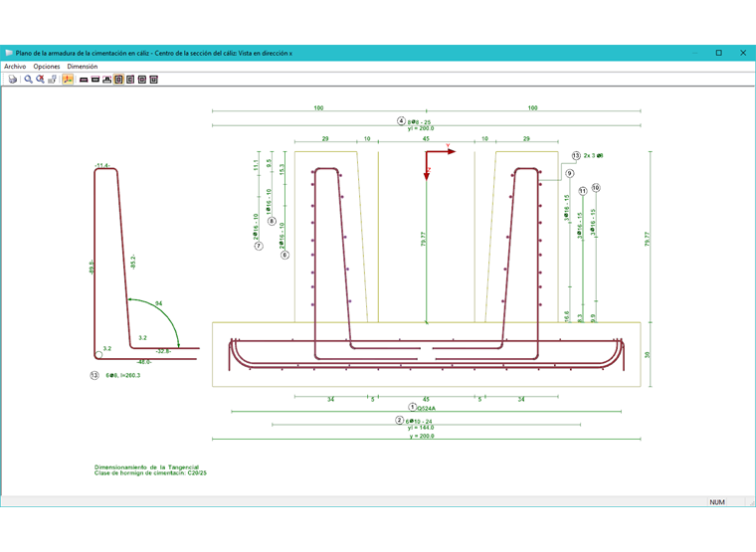Click the '45' top center dimension label
756x552 pixels.
(426, 139)
